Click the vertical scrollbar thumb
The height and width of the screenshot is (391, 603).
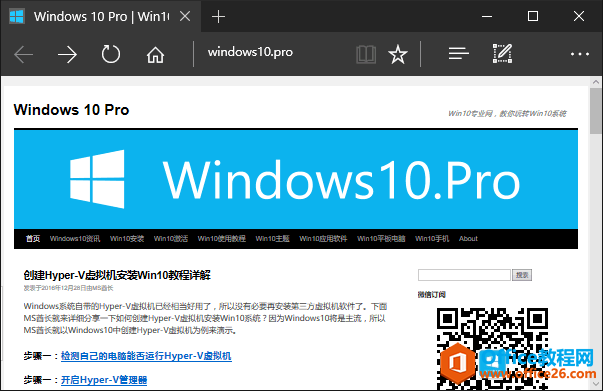[596, 111]
